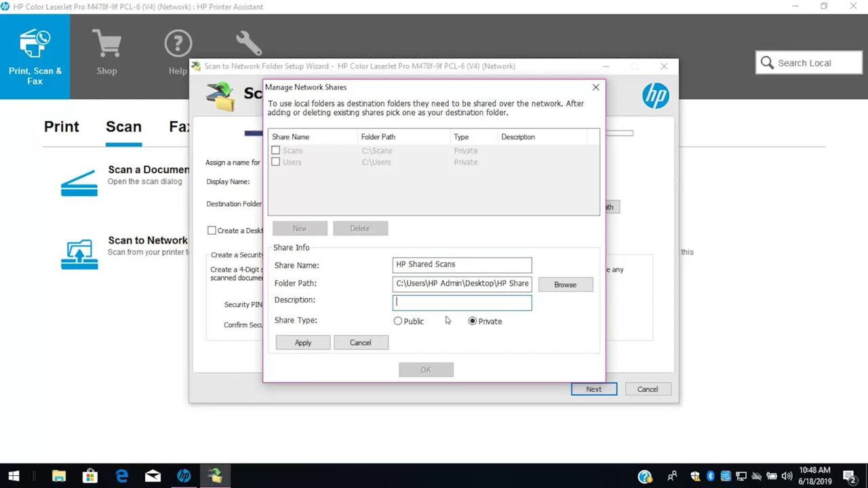Image resolution: width=868 pixels, height=488 pixels.
Task: Select the Public share type
Action: [x=398, y=321]
